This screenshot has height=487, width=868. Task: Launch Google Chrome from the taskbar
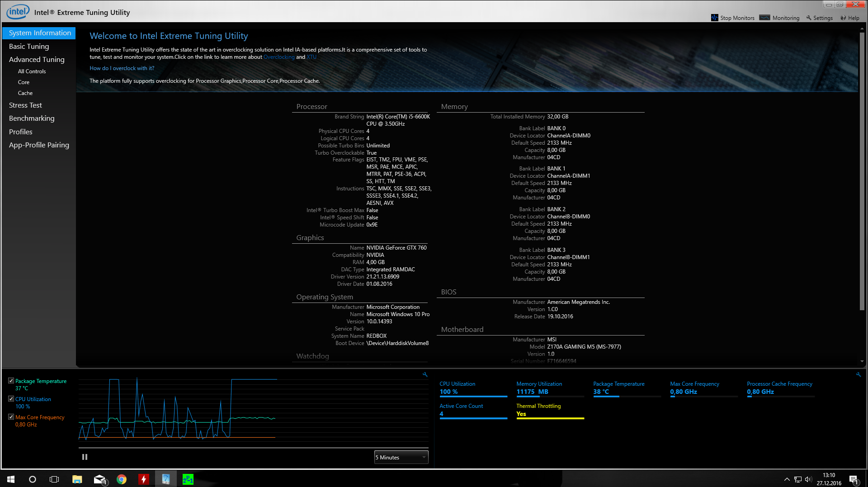point(122,479)
